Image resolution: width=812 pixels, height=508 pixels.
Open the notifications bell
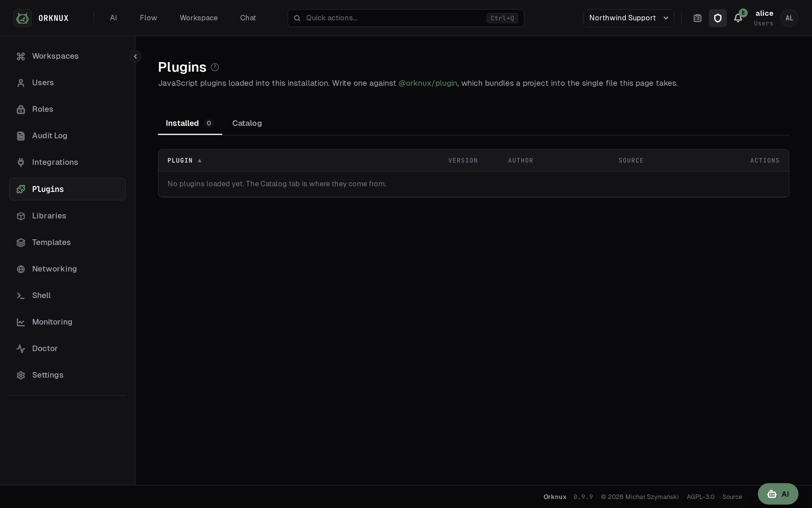click(x=738, y=18)
